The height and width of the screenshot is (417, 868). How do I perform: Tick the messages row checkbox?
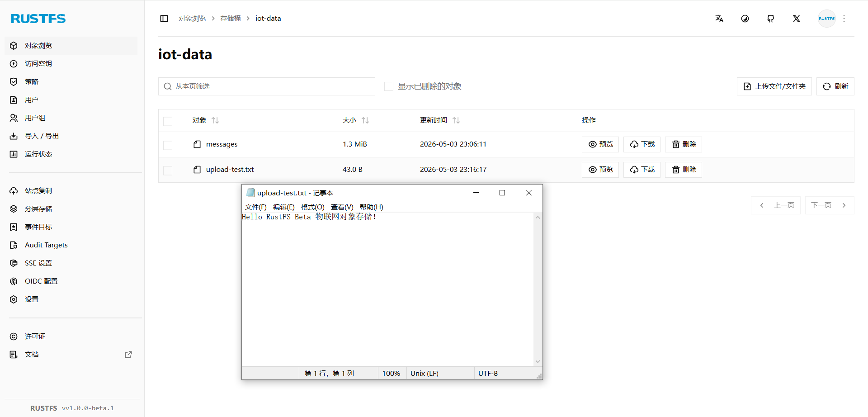(x=168, y=145)
